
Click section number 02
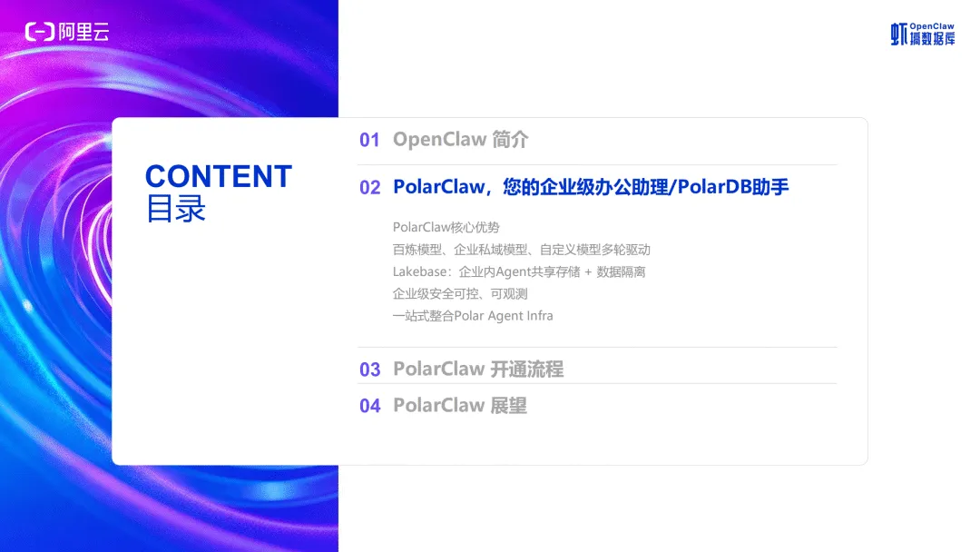[370, 187]
